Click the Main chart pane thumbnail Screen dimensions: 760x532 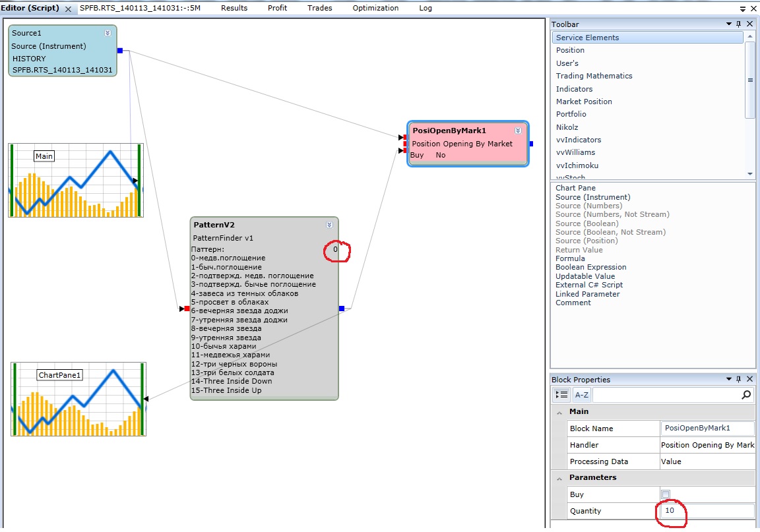tap(76, 180)
